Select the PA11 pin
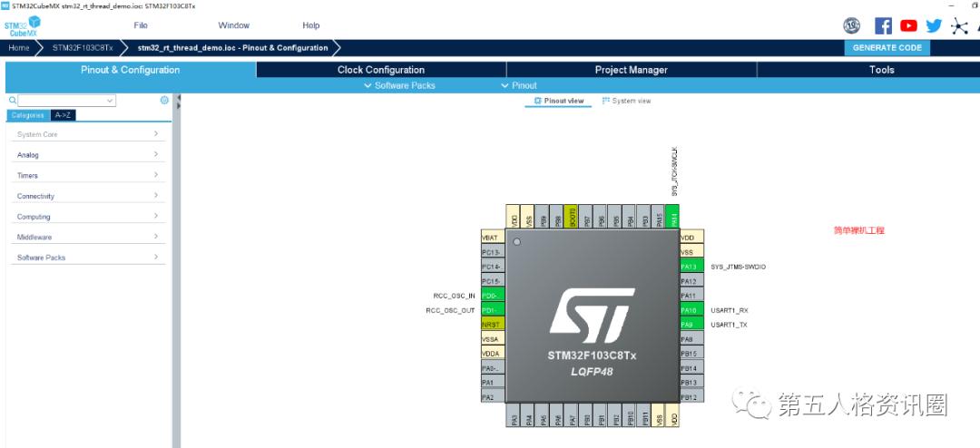 coord(691,296)
